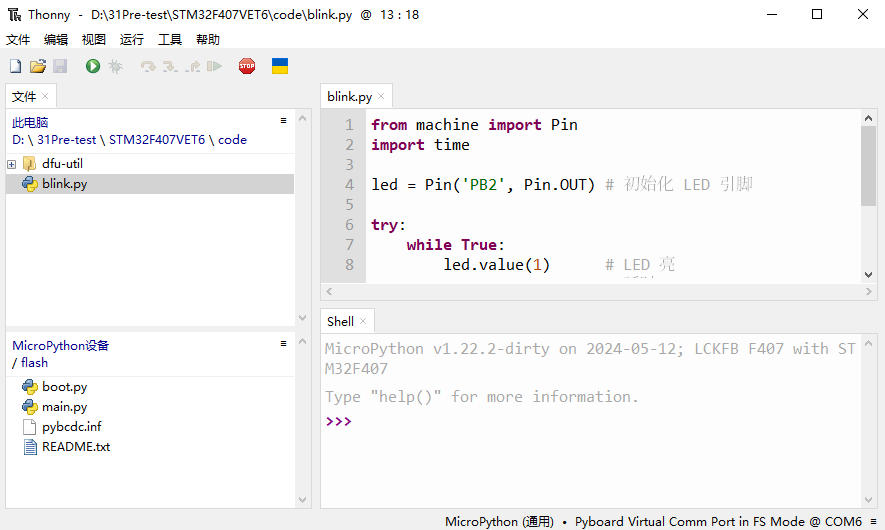The height and width of the screenshot is (530, 885).
Task: Open the 此电脑 panel options menu
Action: coord(283,120)
